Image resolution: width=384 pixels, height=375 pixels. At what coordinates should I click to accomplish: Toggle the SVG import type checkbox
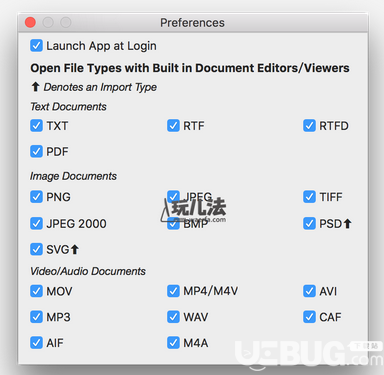tap(36, 249)
